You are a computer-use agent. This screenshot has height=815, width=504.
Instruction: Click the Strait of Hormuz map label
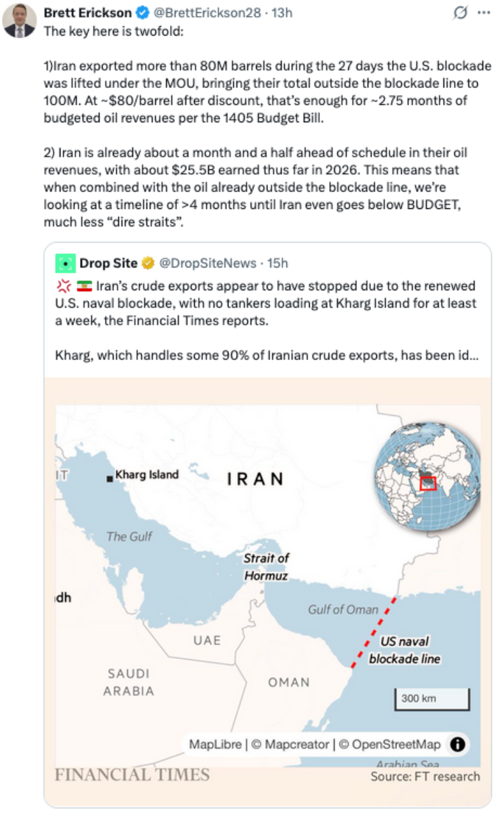266,567
